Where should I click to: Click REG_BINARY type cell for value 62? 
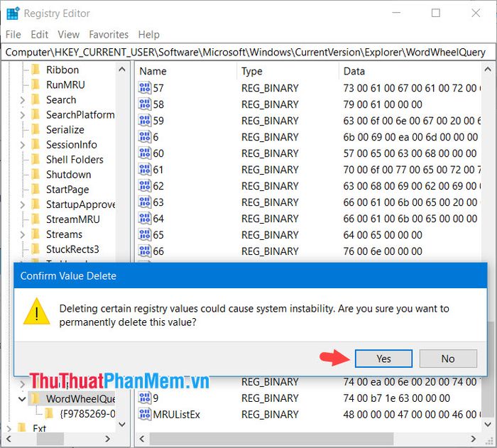point(270,186)
